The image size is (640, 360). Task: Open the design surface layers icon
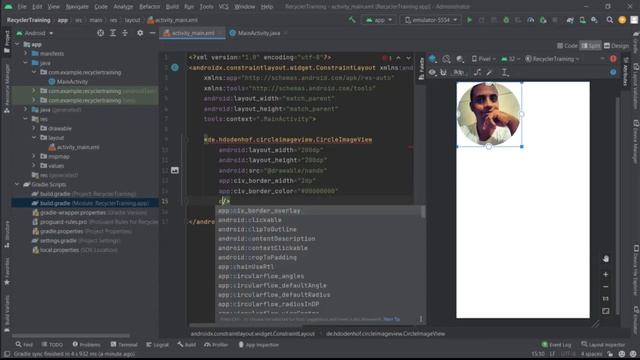[x=433, y=59]
